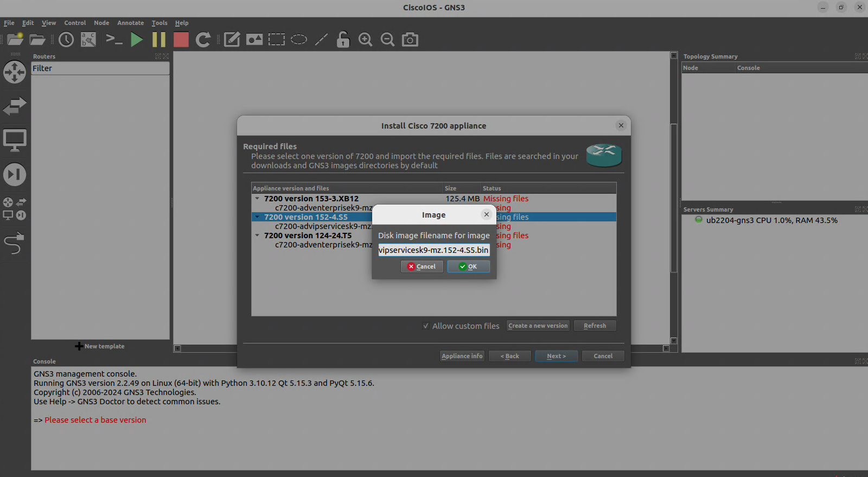Open the Tools menu

click(x=159, y=23)
